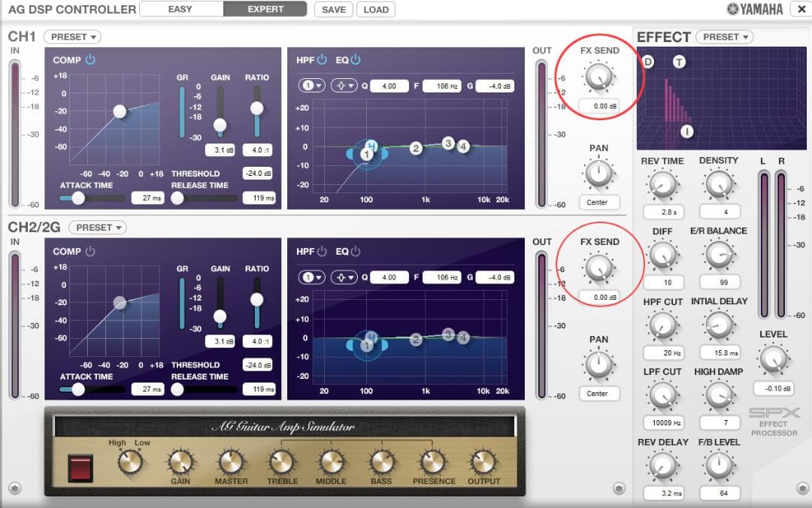Click the T marker in the effect display
Viewport: 812px width, 508px height.
pyautogui.click(x=680, y=62)
